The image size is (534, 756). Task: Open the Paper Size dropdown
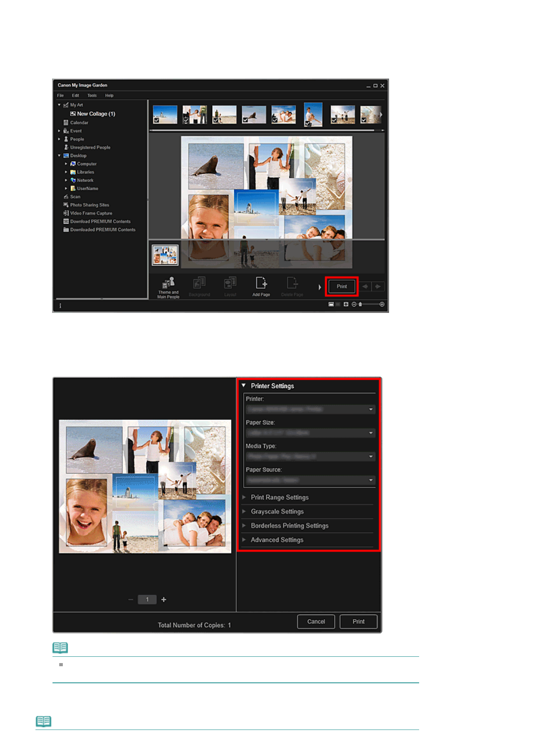point(310,433)
